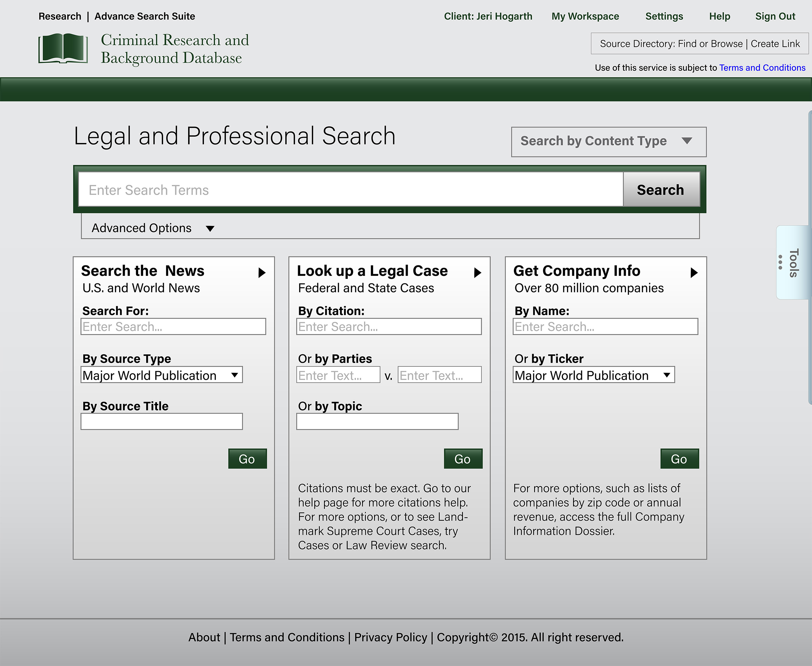
Task: Click the three dots on Tools panel
Action: click(x=780, y=262)
